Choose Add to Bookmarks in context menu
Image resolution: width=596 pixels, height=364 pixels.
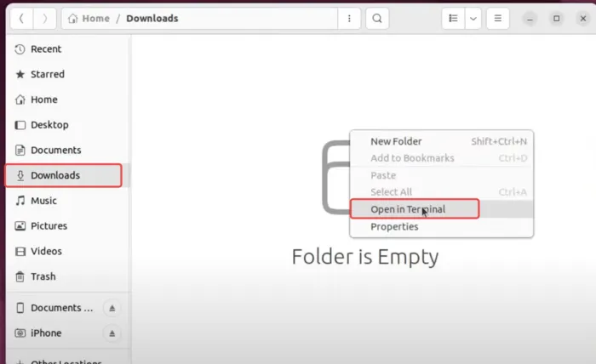click(441, 158)
